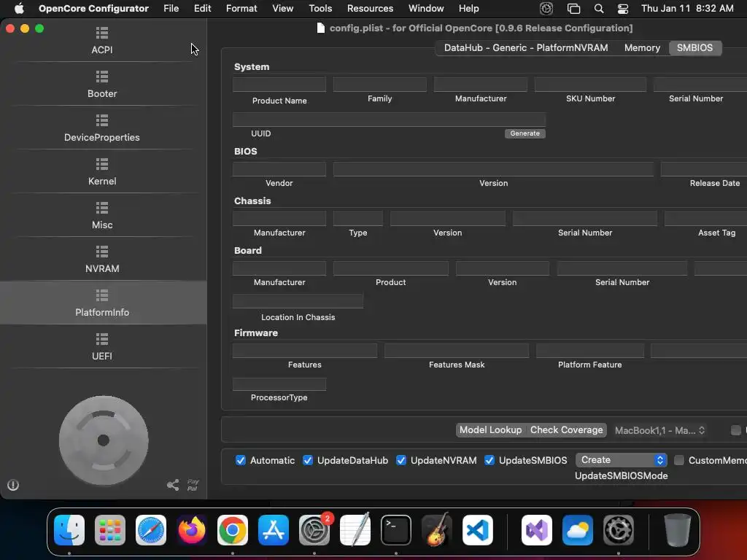Screen dimensions: 747x560
Task: Click the UUID input field
Action: point(390,120)
